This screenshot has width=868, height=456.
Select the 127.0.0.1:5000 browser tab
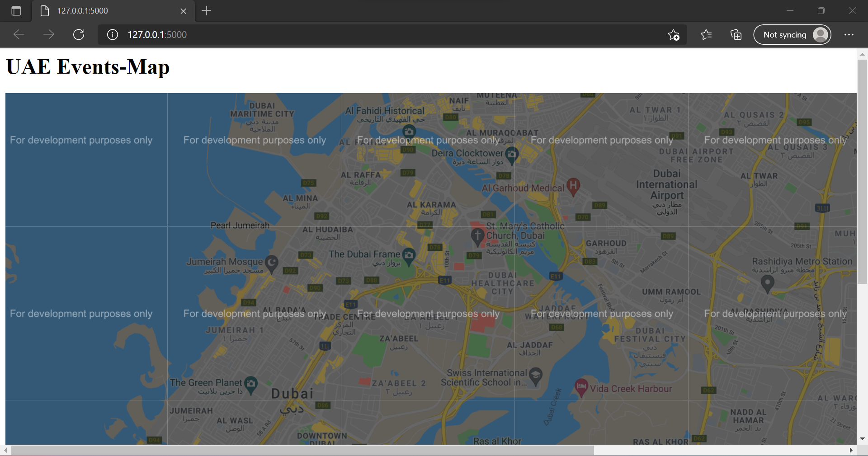[113, 11]
